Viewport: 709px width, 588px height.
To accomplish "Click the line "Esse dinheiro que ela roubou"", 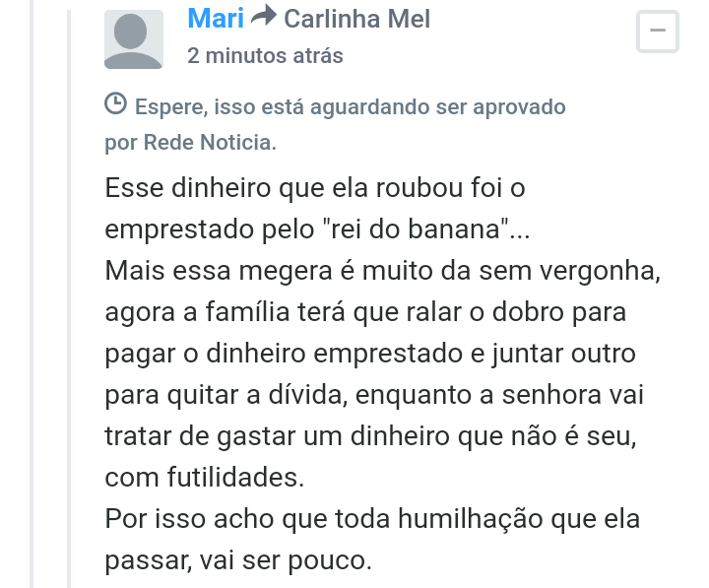I will (x=319, y=188).
